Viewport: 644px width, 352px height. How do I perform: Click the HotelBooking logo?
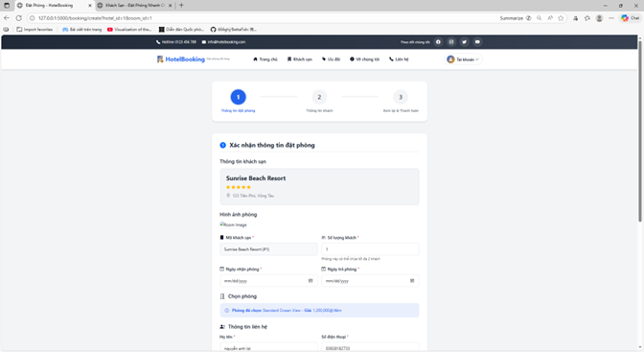(x=181, y=59)
